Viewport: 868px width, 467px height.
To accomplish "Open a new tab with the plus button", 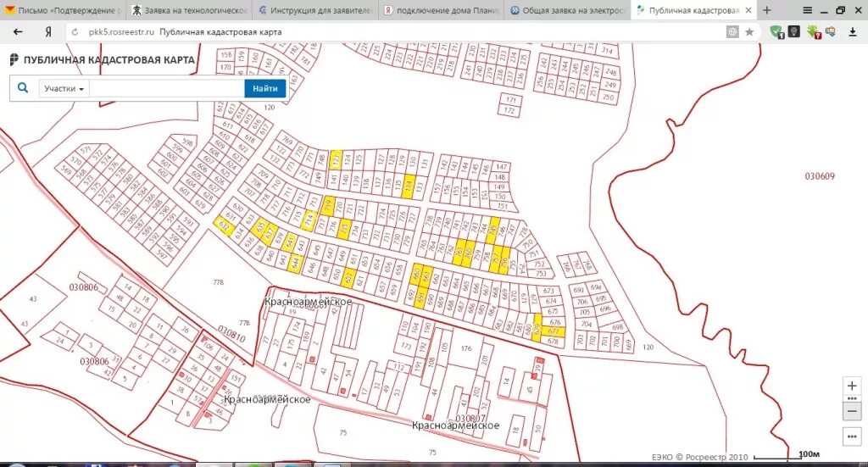I will [766, 10].
